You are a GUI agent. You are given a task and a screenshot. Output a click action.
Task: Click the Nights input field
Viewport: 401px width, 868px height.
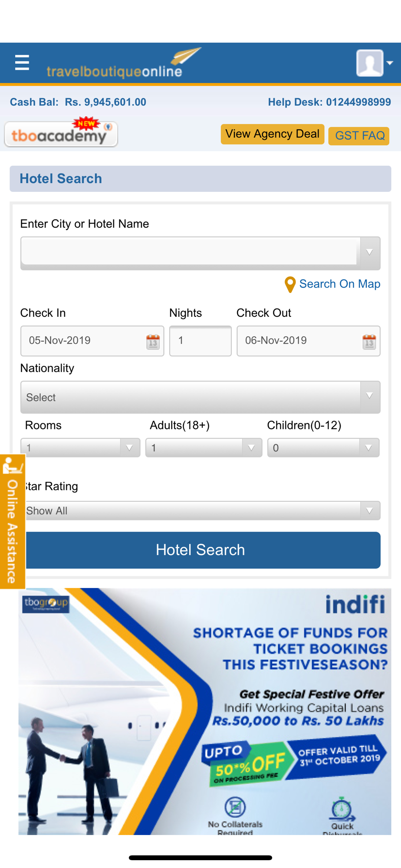pos(200,341)
